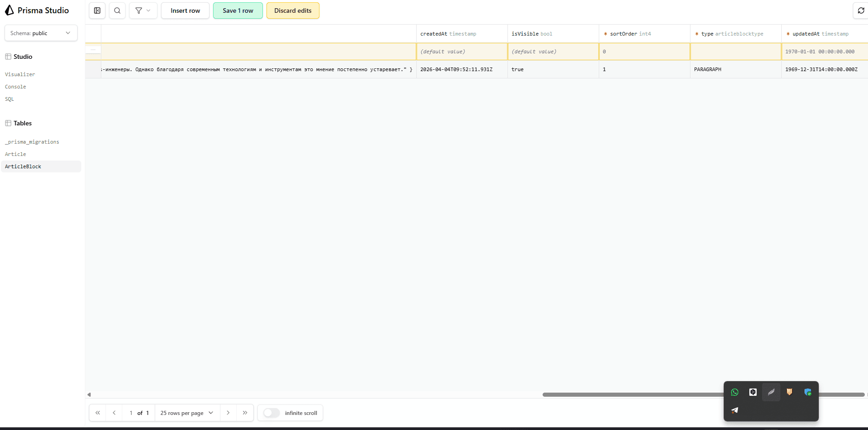
Task: Click the filter funnel icon
Action: [138, 10]
